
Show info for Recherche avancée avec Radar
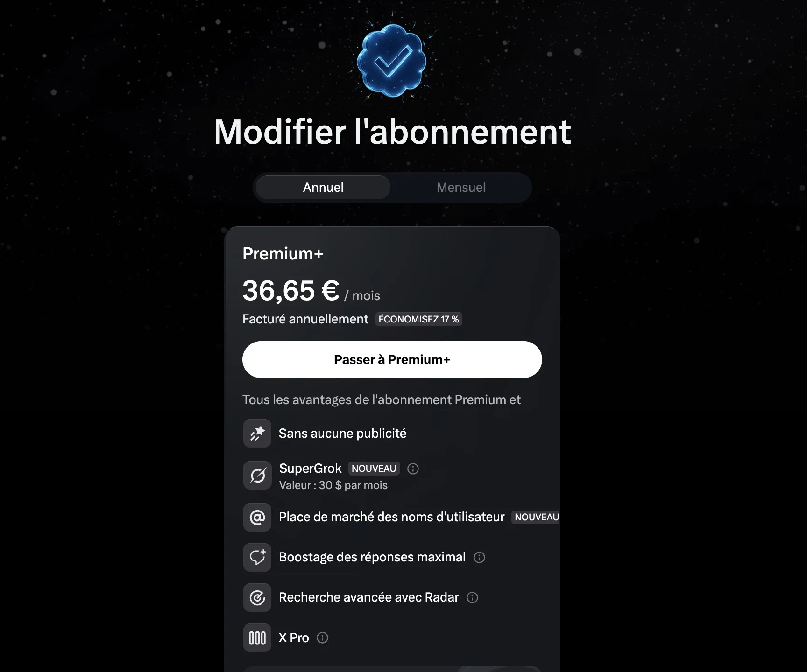coord(472,597)
